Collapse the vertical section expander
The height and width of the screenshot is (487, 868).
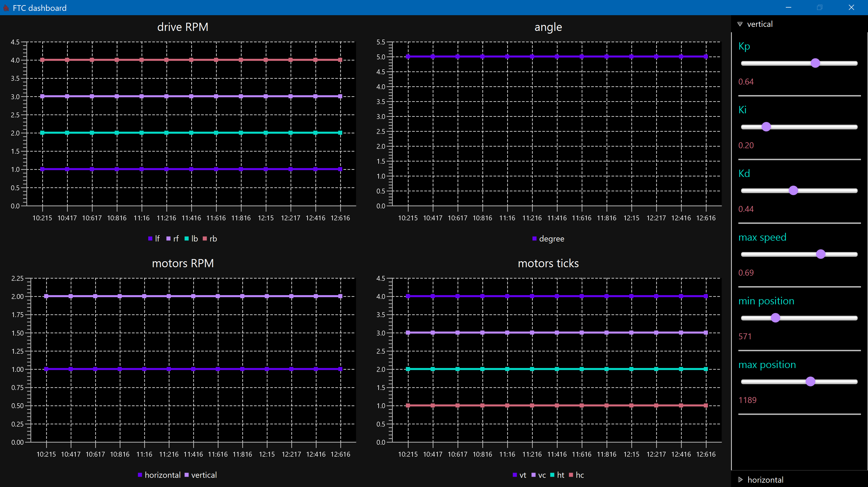tap(740, 24)
